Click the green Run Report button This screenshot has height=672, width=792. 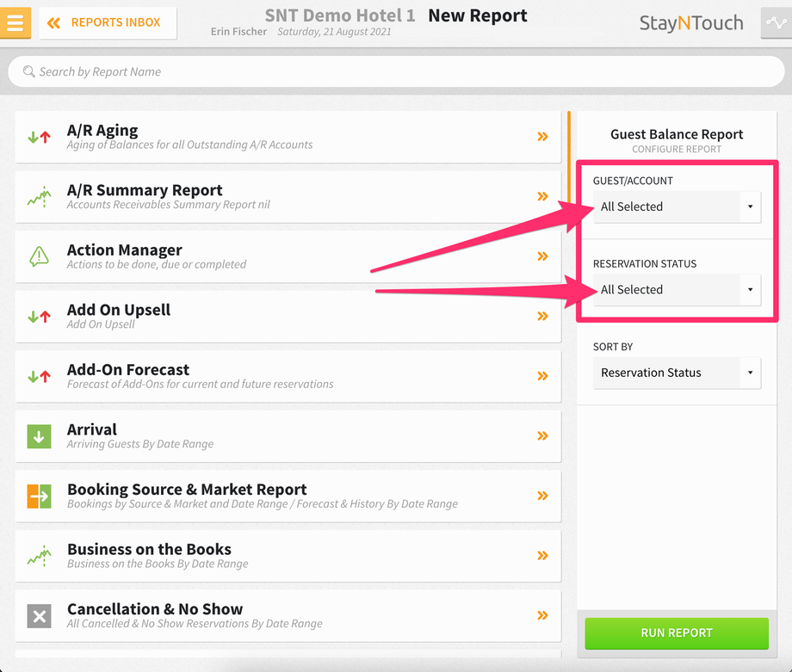tap(677, 633)
